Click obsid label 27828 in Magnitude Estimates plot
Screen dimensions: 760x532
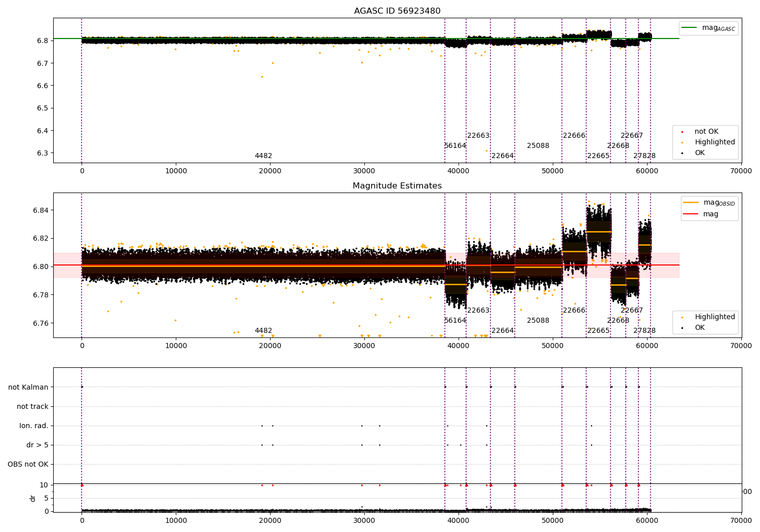point(644,331)
